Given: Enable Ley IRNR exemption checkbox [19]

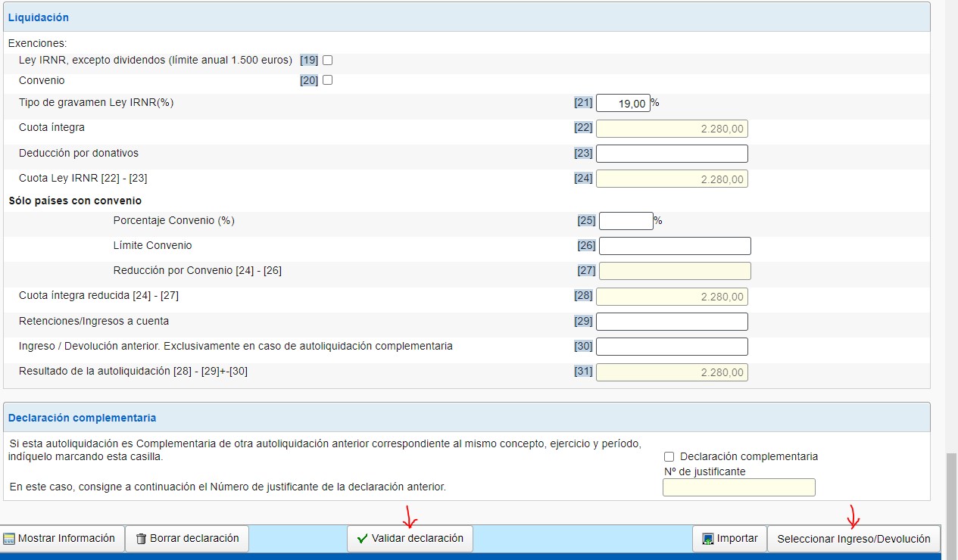Looking at the screenshot, I should [328, 60].
